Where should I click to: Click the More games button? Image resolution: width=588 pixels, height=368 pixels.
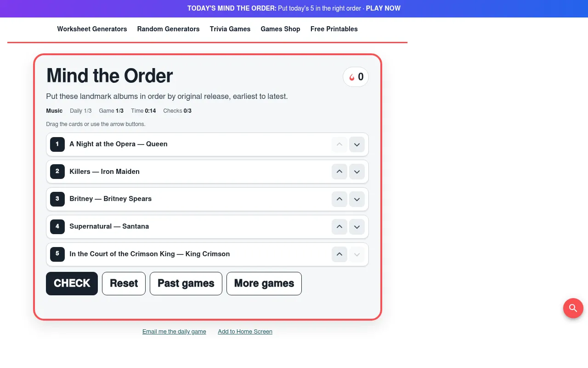click(x=264, y=283)
